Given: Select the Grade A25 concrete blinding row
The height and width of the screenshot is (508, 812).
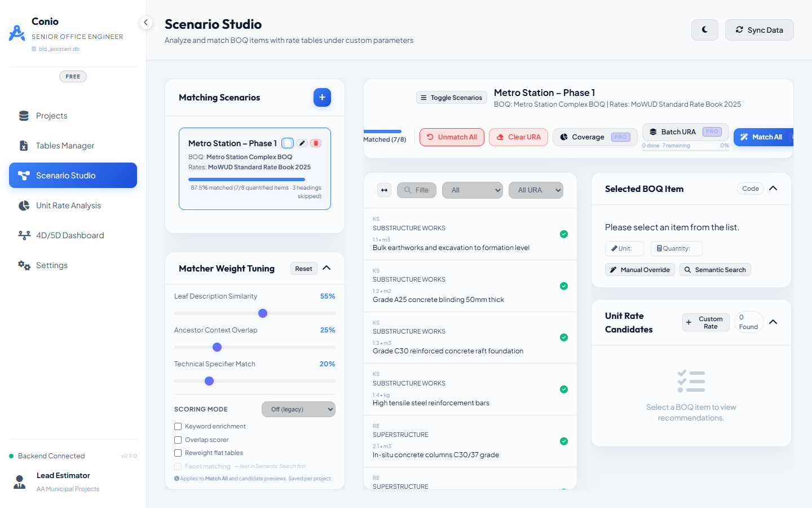Looking at the screenshot, I should (470, 286).
